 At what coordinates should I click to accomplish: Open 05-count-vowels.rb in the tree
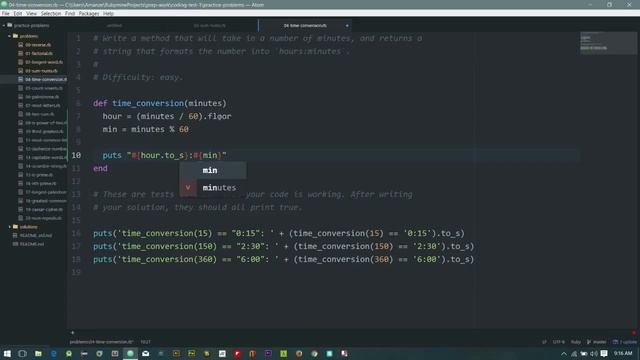(44, 88)
